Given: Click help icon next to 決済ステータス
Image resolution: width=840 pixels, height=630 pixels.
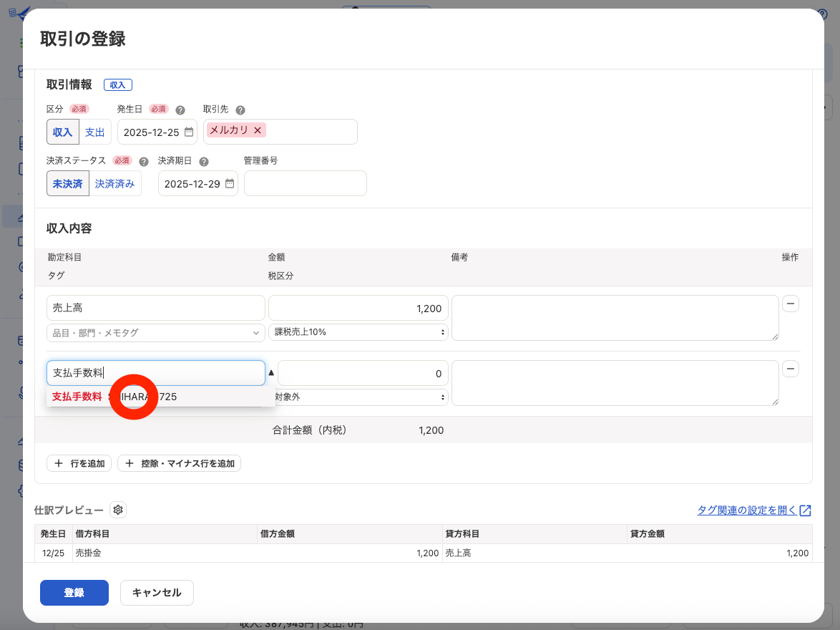Looking at the screenshot, I should [x=144, y=162].
